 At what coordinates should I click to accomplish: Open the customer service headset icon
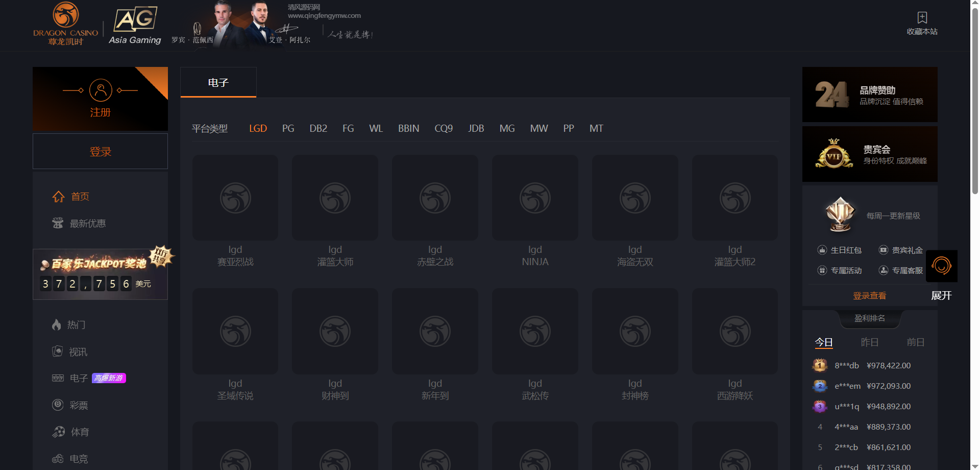[x=941, y=266]
